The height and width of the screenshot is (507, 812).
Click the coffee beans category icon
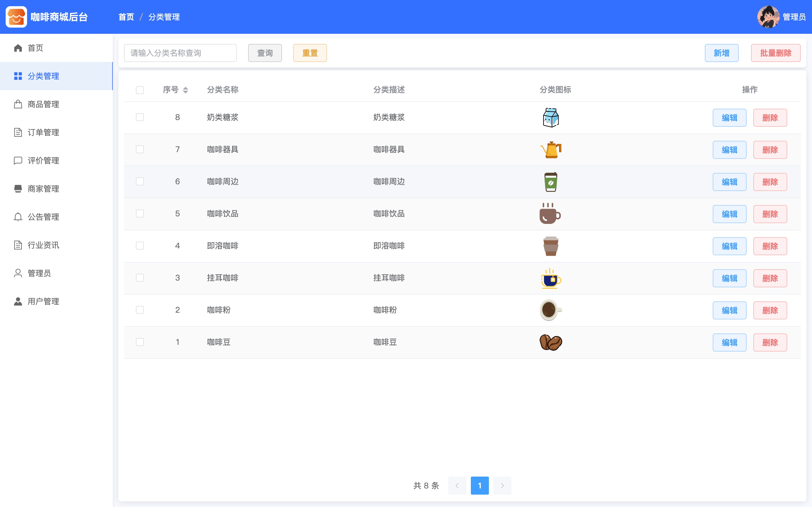tap(551, 342)
